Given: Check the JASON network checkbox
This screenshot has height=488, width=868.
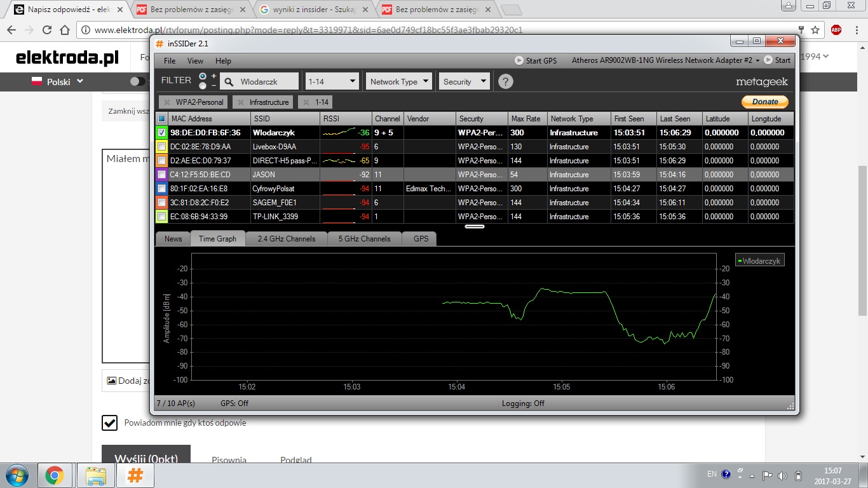Looking at the screenshot, I should (161, 175).
